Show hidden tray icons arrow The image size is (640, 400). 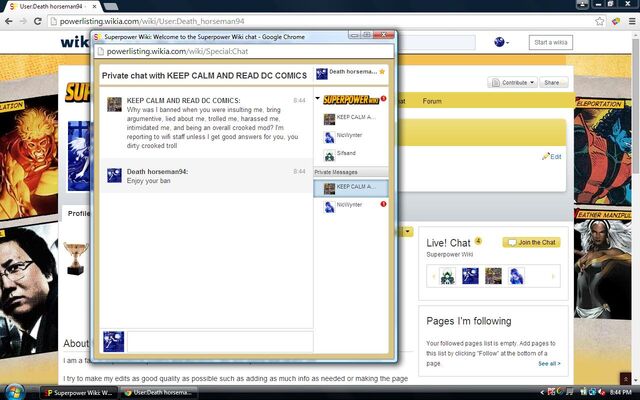coord(542,393)
